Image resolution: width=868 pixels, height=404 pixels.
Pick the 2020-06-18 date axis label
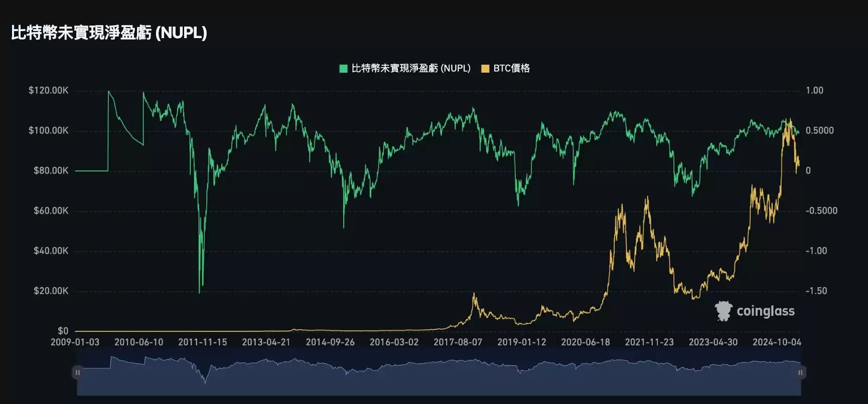coord(585,342)
